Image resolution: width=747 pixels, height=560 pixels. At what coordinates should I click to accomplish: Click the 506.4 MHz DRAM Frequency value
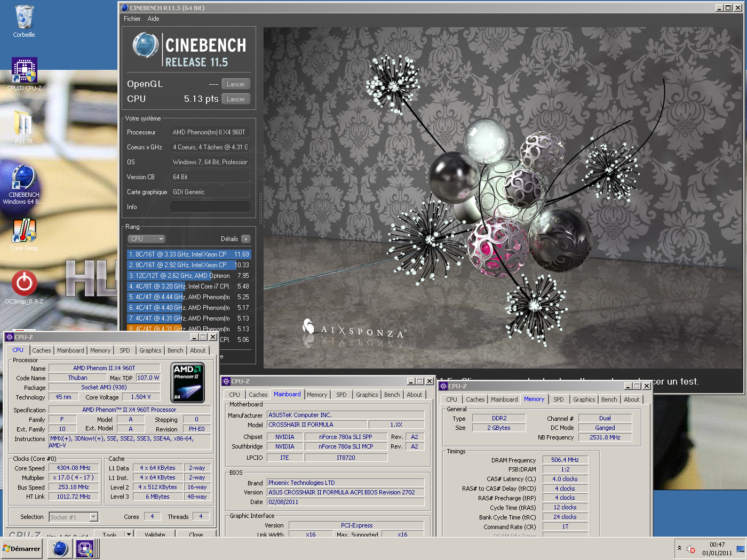(x=565, y=460)
